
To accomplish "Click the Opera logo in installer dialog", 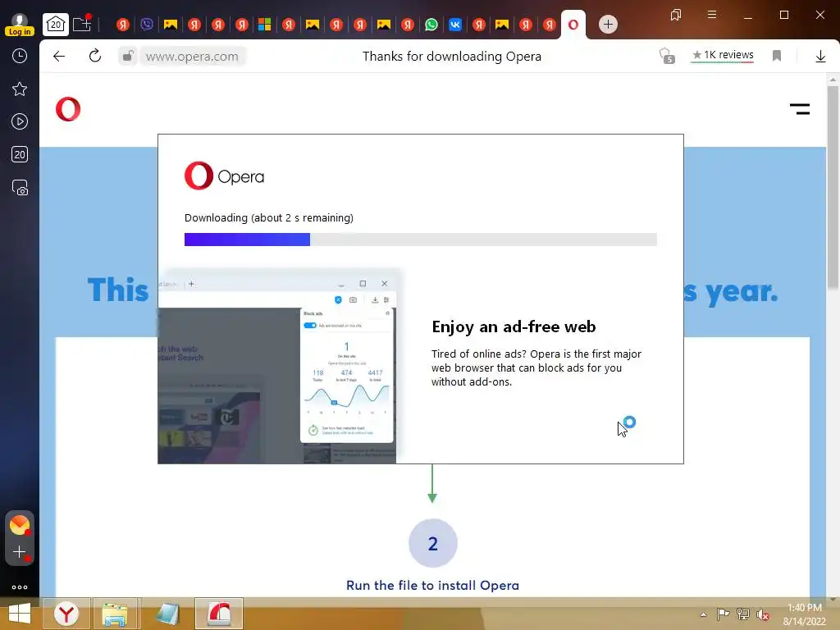I will tap(224, 176).
